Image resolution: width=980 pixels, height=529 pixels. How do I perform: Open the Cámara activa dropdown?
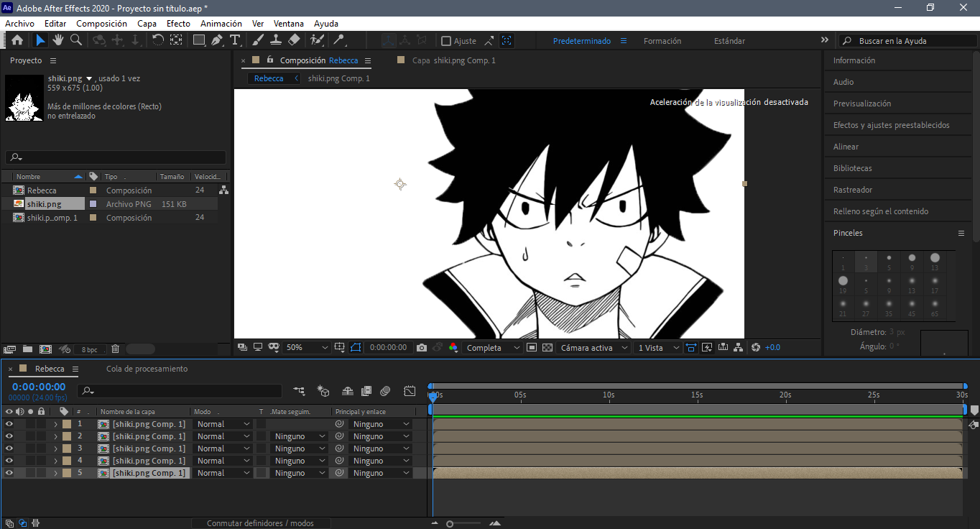[x=592, y=348]
